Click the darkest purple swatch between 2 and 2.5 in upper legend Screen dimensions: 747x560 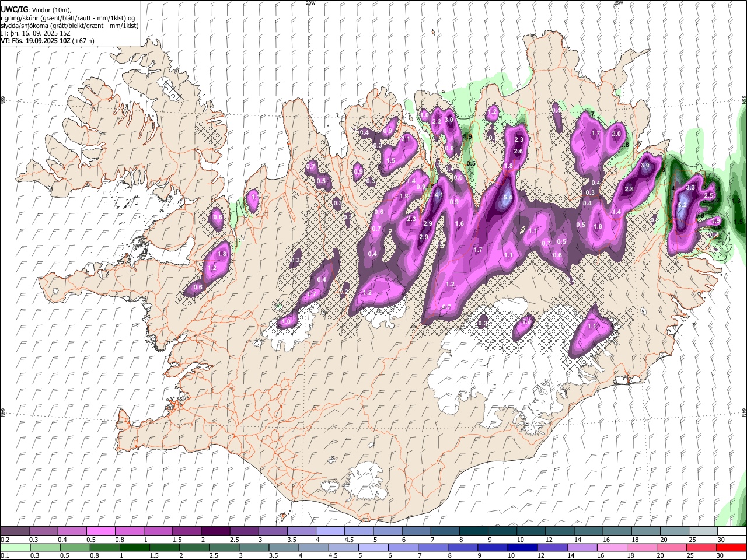tap(215, 531)
